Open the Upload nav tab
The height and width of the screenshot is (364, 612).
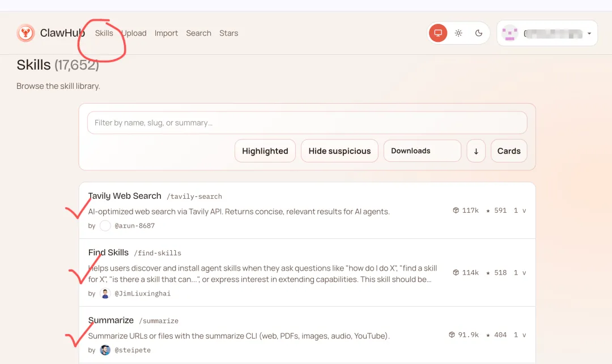pyautogui.click(x=134, y=33)
